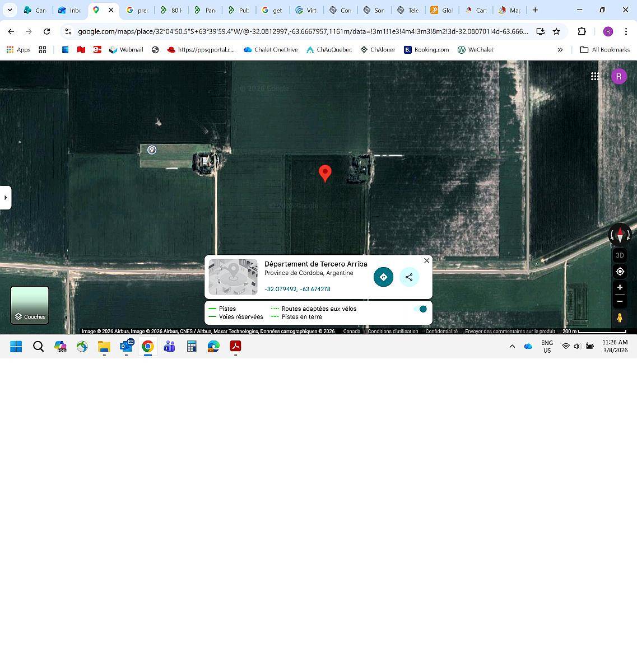Toggle the biking layer legend switch
This screenshot has height=672, width=637.
click(x=420, y=309)
